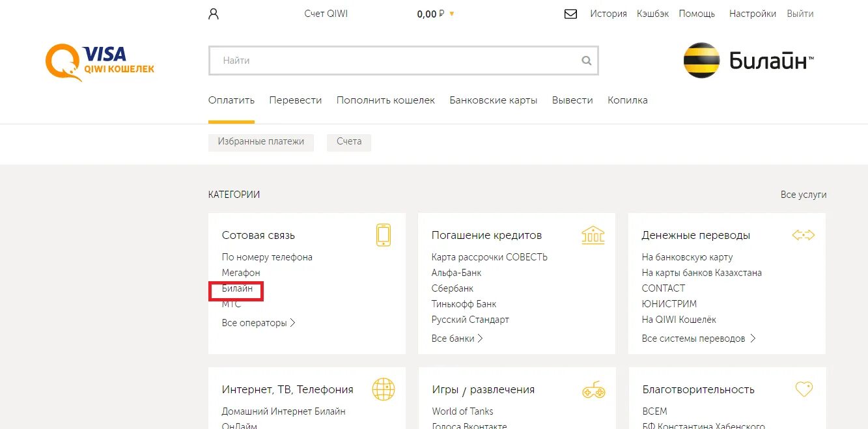Select На карты банков Казахстана
This screenshot has width=868, height=429.
click(702, 273)
